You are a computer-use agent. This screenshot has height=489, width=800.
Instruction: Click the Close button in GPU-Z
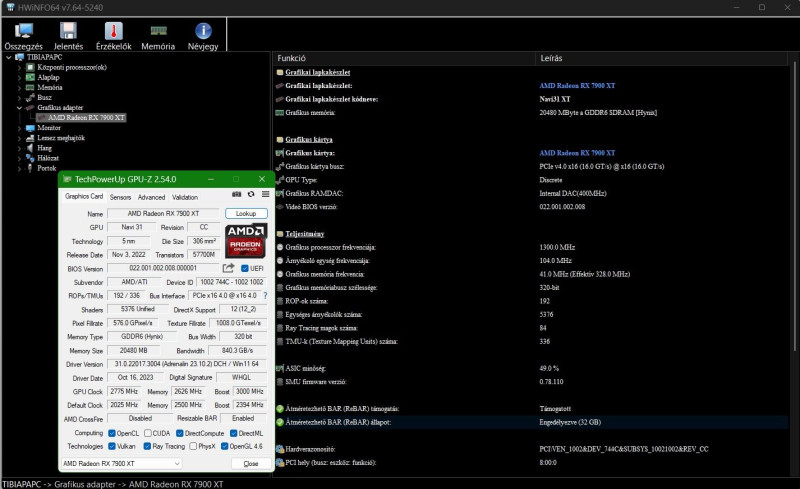coord(251,463)
